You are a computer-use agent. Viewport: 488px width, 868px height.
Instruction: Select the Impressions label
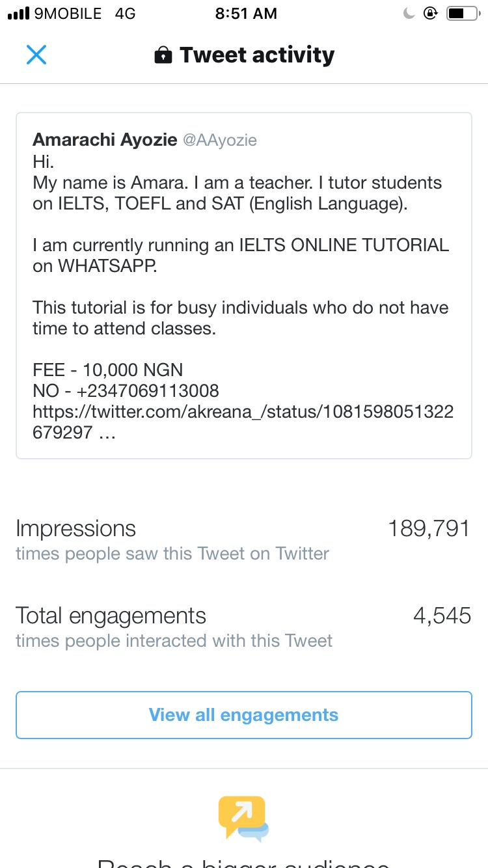coord(75,528)
